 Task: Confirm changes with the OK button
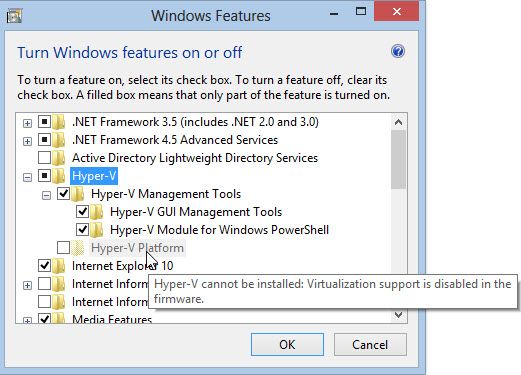tap(287, 344)
